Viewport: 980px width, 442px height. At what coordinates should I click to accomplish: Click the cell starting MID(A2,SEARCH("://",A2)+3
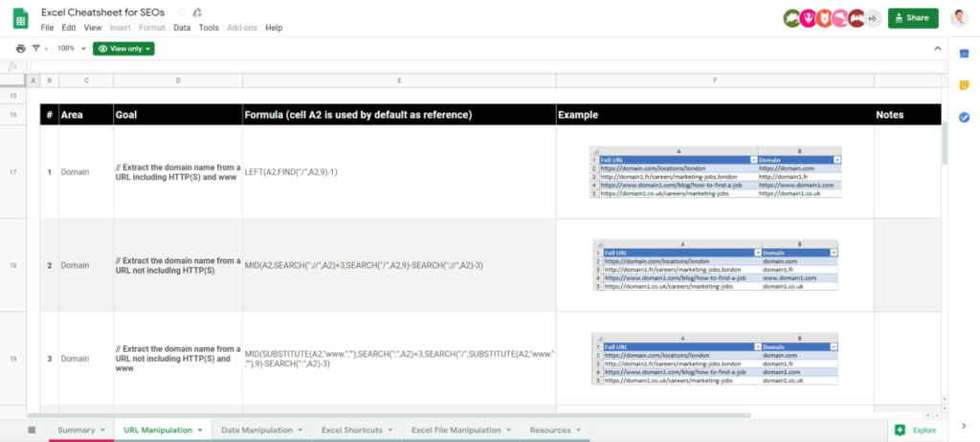click(x=399, y=265)
